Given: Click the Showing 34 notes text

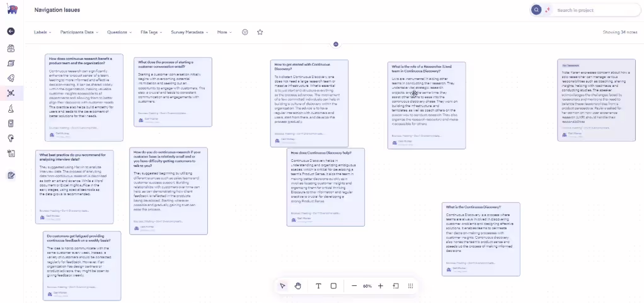Looking at the screenshot, I should pos(619,32).
